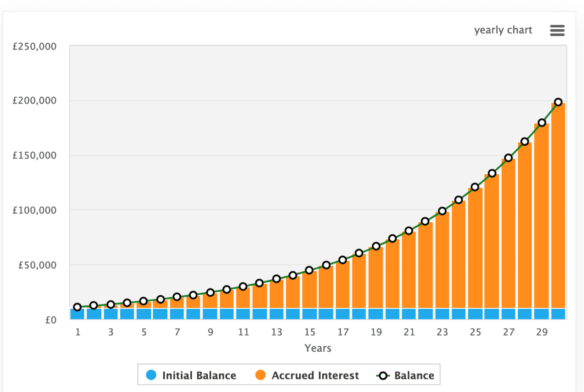The height and width of the screenshot is (392, 584).
Task: Click the blue initial balance bar, year 19
Action: pos(376,314)
